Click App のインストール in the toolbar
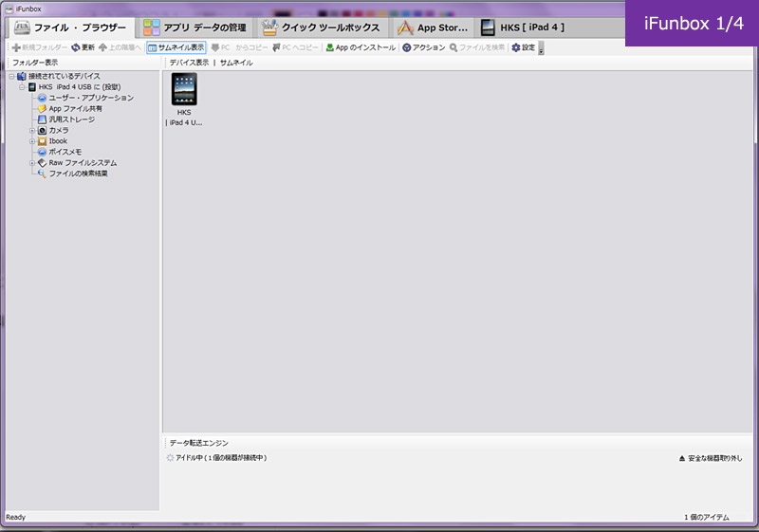This screenshot has height=532, width=759. coord(361,47)
